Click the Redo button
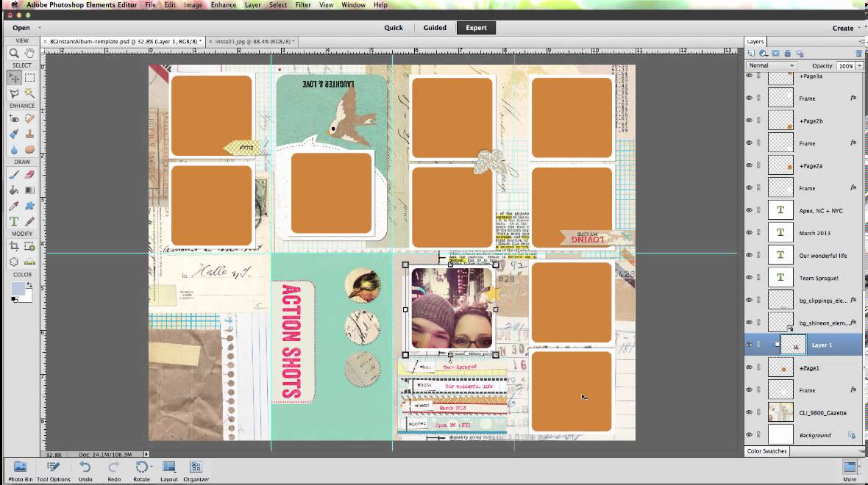 [x=114, y=471]
